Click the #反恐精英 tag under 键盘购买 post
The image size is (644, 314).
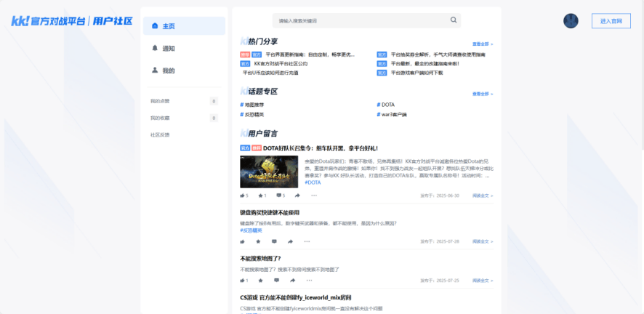251,230
